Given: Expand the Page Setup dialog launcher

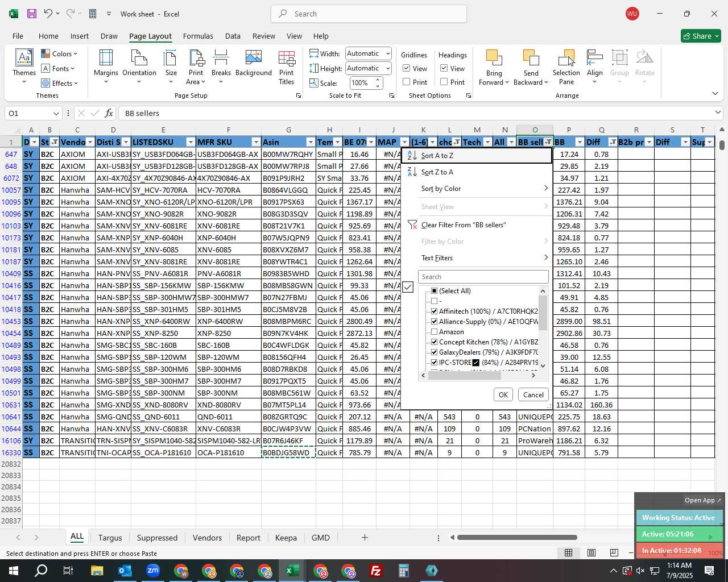Looking at the screenshot, I should (x=299, y=95).
